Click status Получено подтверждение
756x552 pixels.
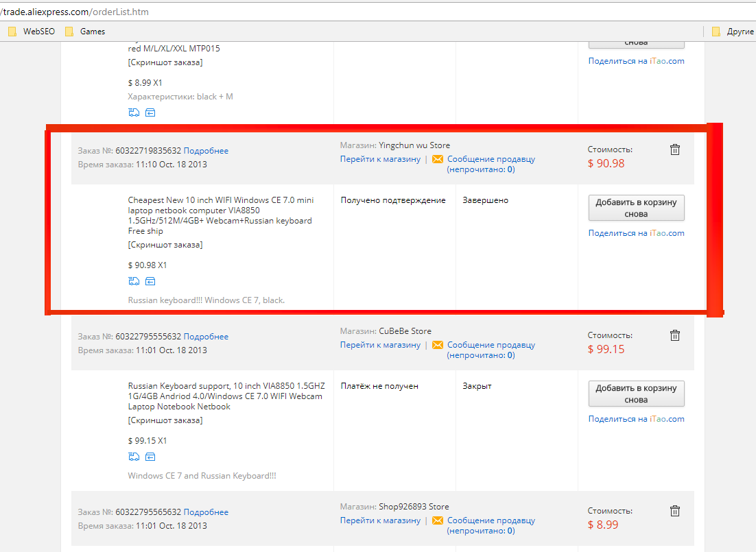point(393,200)
